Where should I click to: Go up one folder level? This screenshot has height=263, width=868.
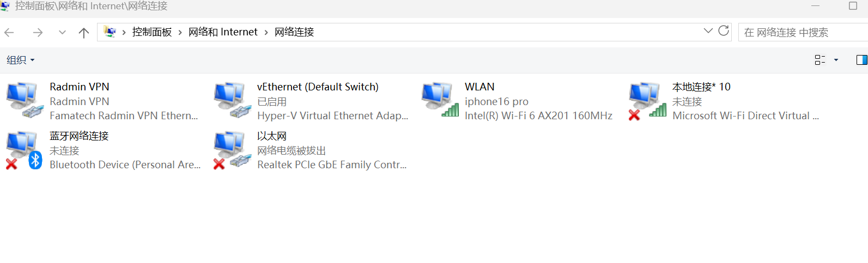(84, 33)
